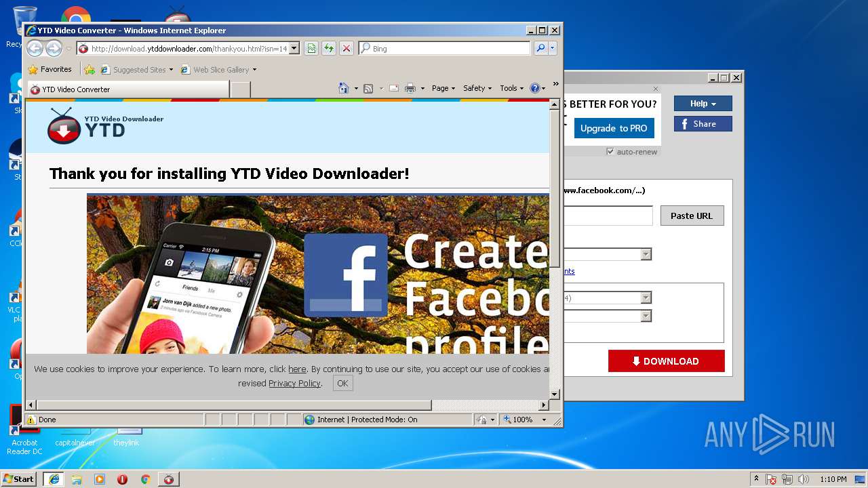This screenshot has width=868, height=488.
Task: Click the Internet Protected Mode status zone
Action: pos(388,420)
